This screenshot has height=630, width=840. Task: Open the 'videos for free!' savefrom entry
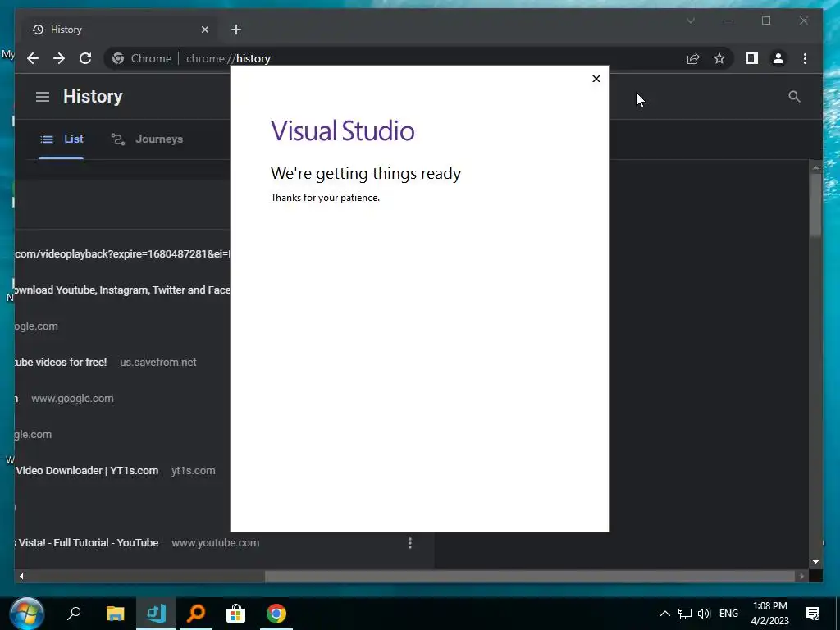coord(61,362)
